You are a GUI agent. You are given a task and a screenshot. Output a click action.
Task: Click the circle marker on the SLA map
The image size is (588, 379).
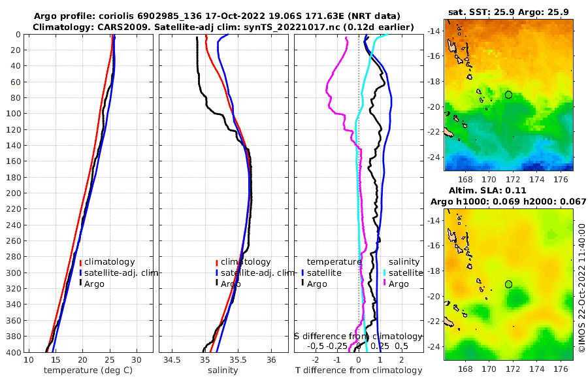[x=508, y=284]
